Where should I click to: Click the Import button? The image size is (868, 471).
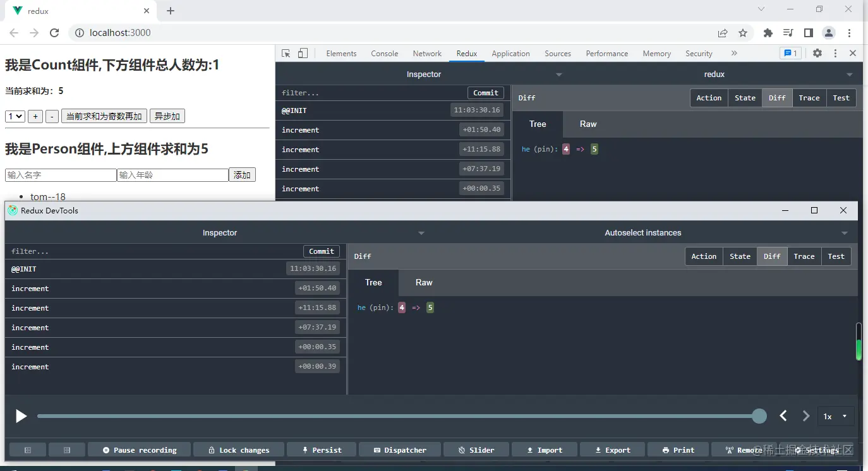point(545,450)
